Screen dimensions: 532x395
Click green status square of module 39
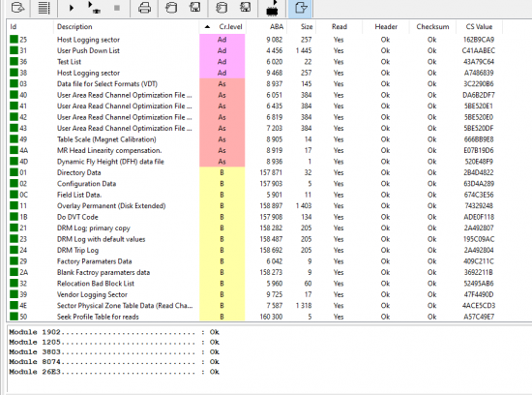[14, 294]
